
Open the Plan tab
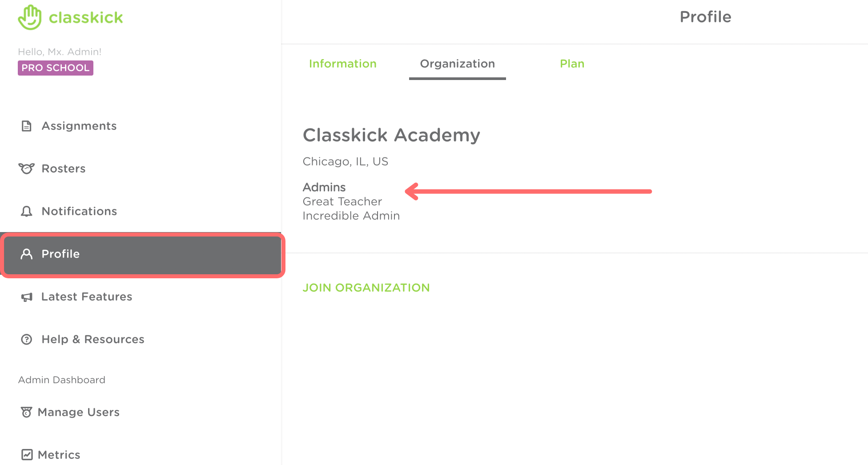tap(572, 64)
